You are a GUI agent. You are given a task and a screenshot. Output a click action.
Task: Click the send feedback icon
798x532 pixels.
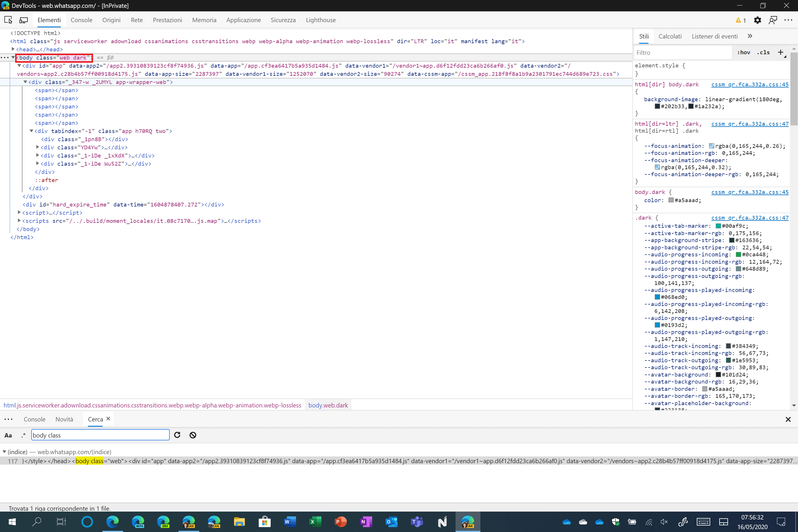click(773, 20)
